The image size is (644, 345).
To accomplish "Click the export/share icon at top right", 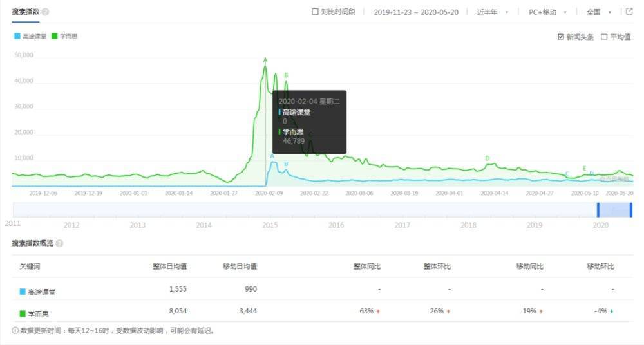I will click(x=629, y=12).
